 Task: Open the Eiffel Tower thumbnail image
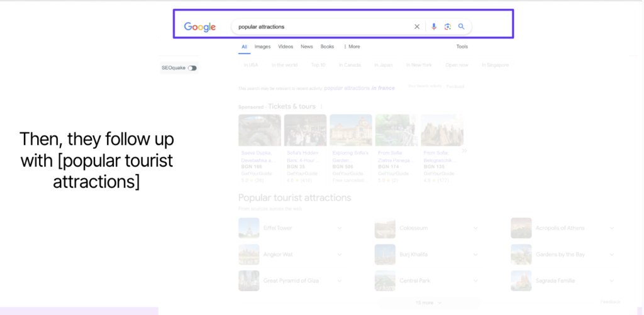pyautogui.click(x=248, y=228)
